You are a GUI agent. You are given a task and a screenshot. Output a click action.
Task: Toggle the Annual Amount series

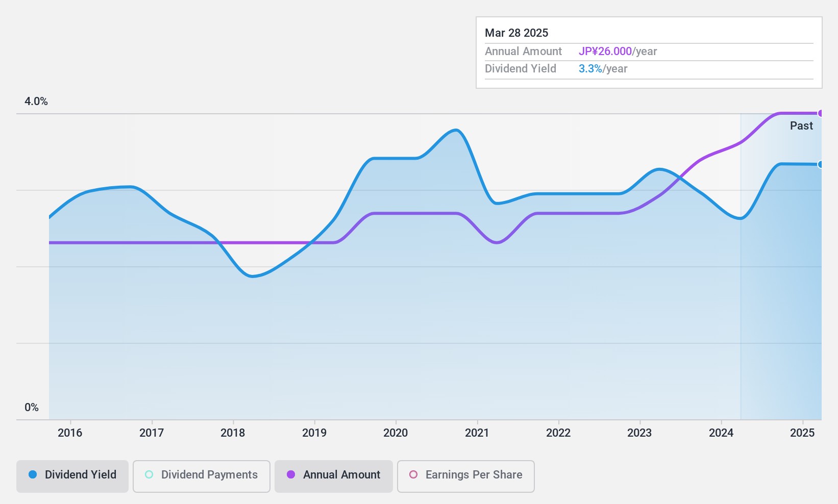pos(334,476)
